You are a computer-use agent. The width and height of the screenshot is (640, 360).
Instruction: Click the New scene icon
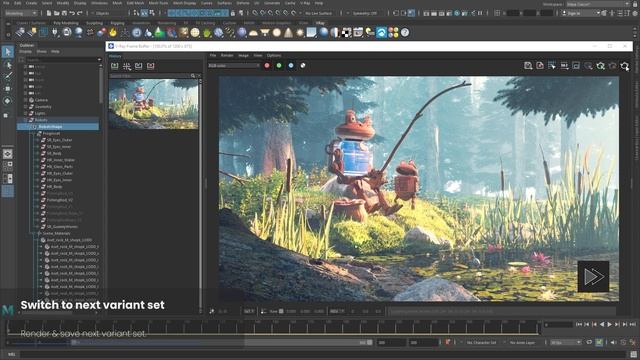pos(49,13)
